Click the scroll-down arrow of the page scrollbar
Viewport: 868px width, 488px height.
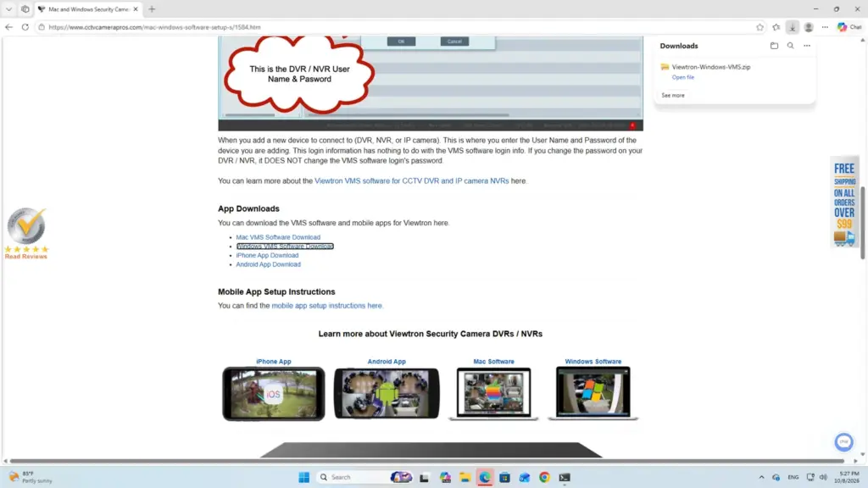(x=862, y=454)
